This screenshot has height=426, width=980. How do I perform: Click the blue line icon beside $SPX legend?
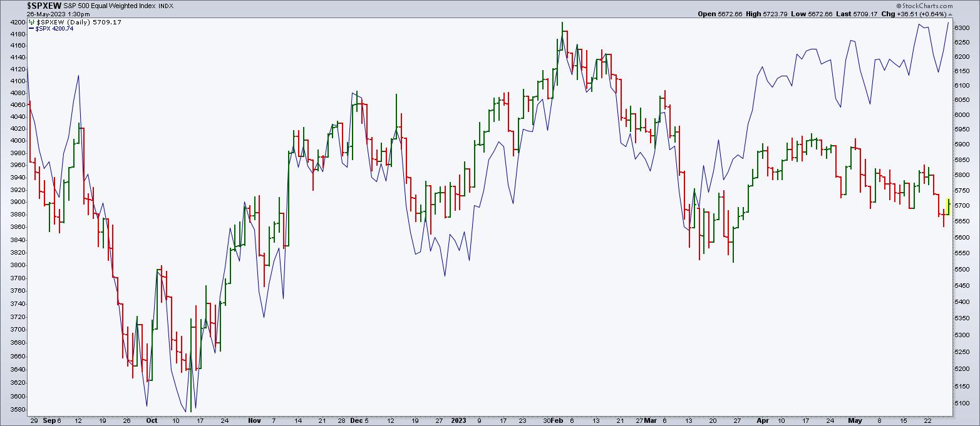(31, 28)
